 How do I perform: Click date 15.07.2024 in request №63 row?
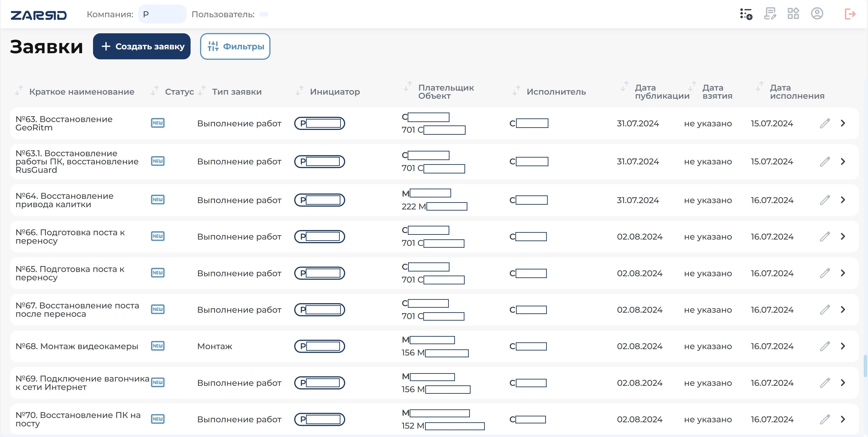point(772,123)
